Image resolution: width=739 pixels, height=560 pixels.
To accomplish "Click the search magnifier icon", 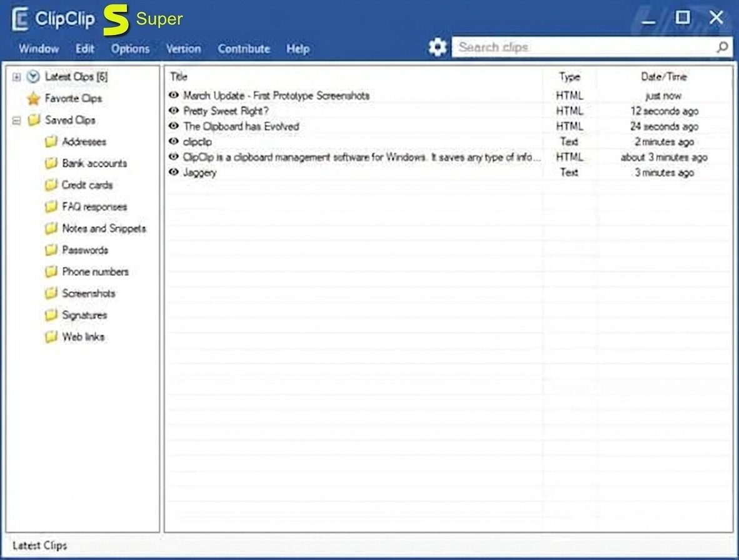I will click(x=722, y=47).
